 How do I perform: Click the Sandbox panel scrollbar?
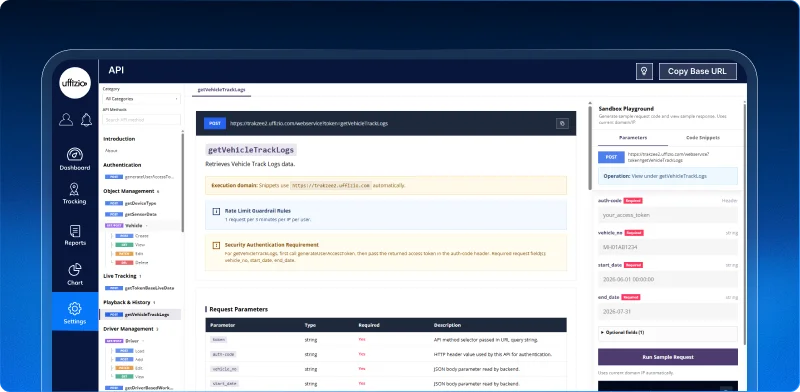[744, 224]
